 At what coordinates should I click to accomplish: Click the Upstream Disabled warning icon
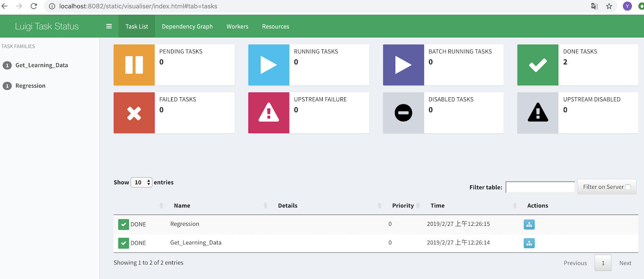pyautogui.click(x=538, y=113)
